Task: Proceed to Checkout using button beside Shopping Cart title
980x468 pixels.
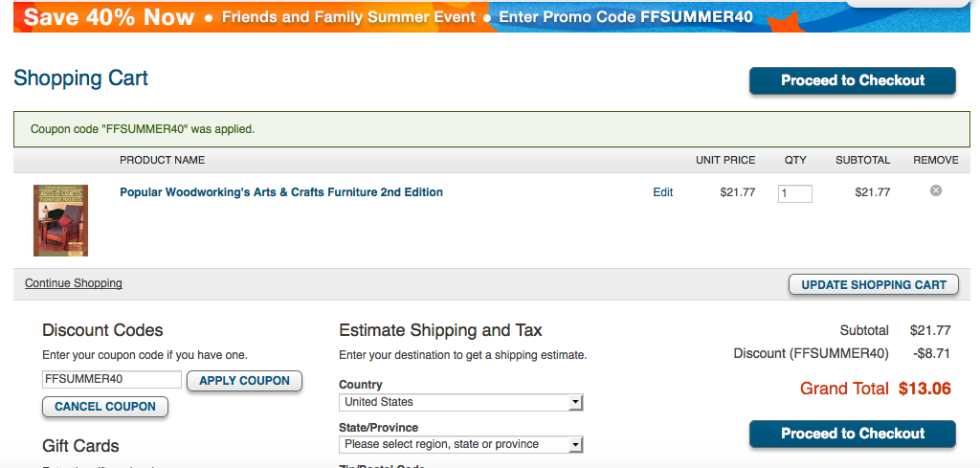Action: [x=852, y=81]
